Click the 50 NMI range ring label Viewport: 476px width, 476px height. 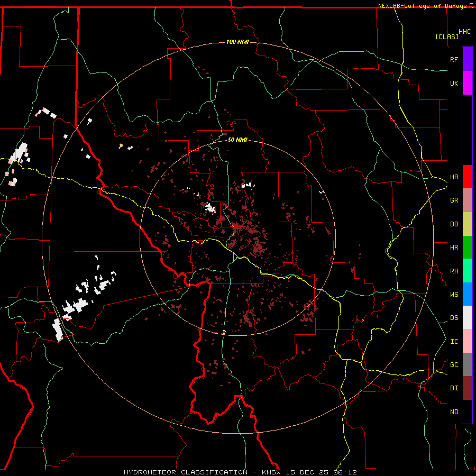(x=237, y=140)
